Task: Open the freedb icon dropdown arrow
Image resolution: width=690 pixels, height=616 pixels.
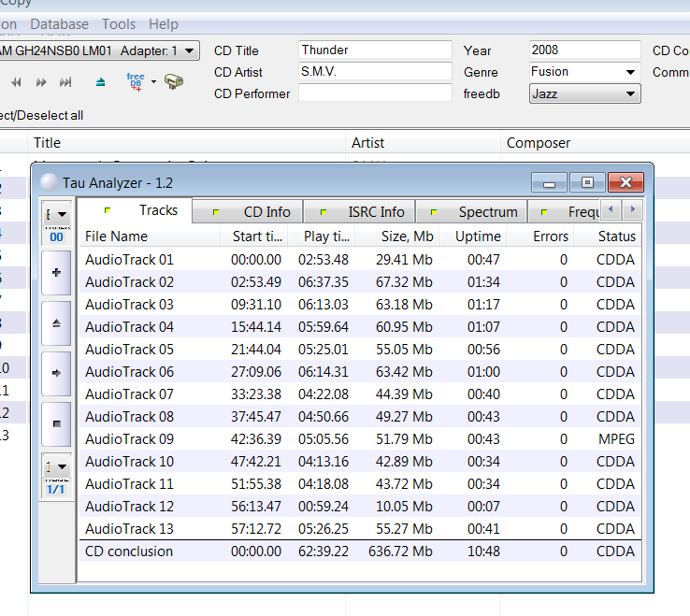Action: coord(153,82)
